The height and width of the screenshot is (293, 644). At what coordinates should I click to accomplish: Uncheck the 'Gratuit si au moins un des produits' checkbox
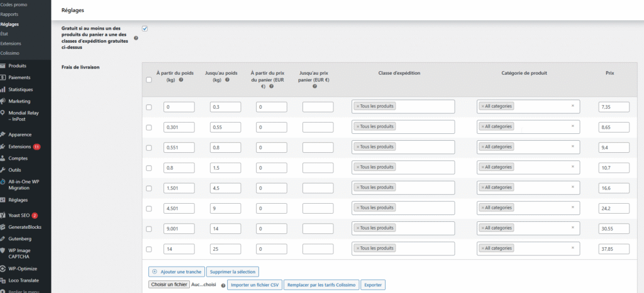[145, 28]
